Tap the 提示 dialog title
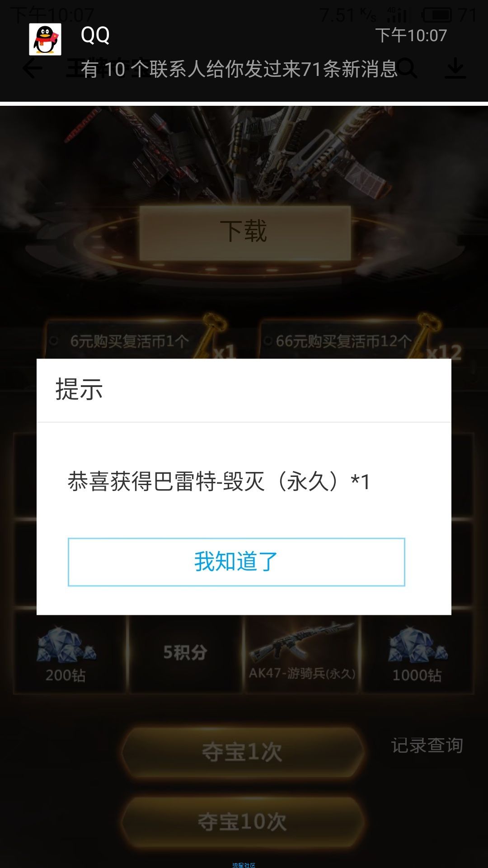 (x=79, y=389)
